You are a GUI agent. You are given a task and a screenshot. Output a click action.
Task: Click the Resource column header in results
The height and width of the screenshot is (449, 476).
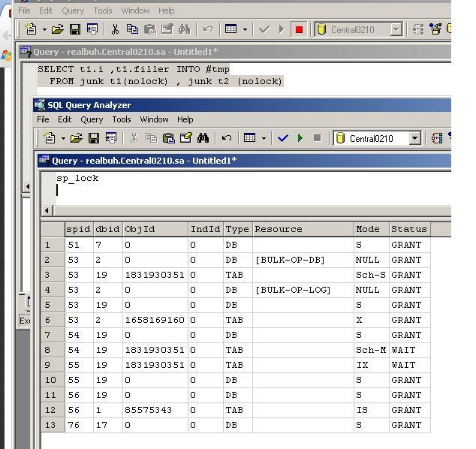point(303,229)
